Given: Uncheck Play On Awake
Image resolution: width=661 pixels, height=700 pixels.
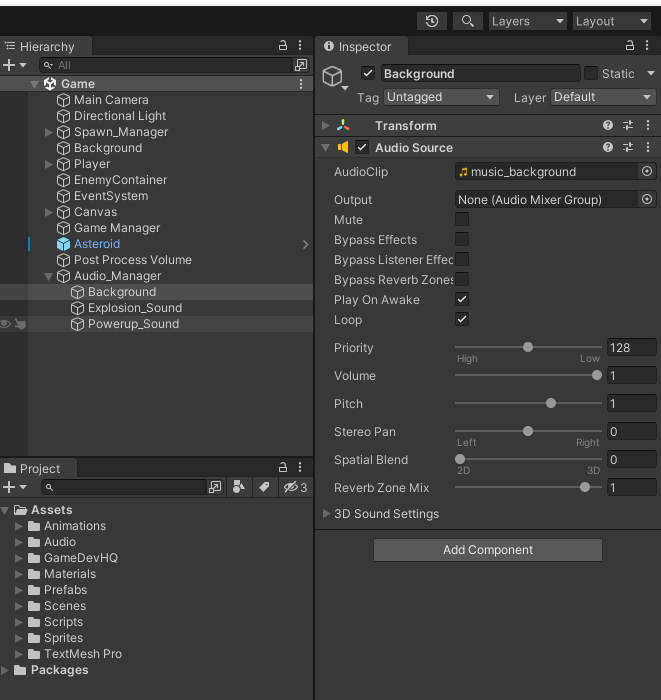Looking at the screenshot, I should (x=462, y=299).
